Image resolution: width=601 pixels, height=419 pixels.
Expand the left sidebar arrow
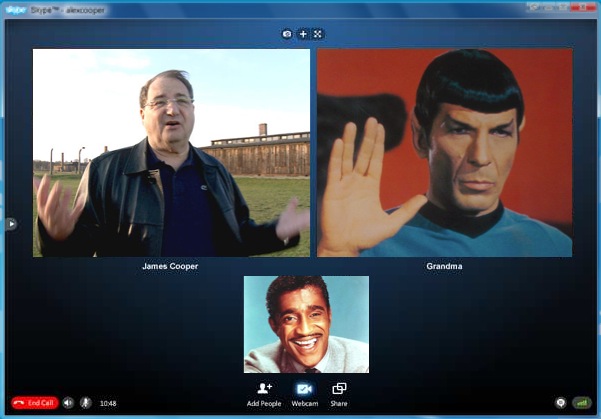[11, 224]
